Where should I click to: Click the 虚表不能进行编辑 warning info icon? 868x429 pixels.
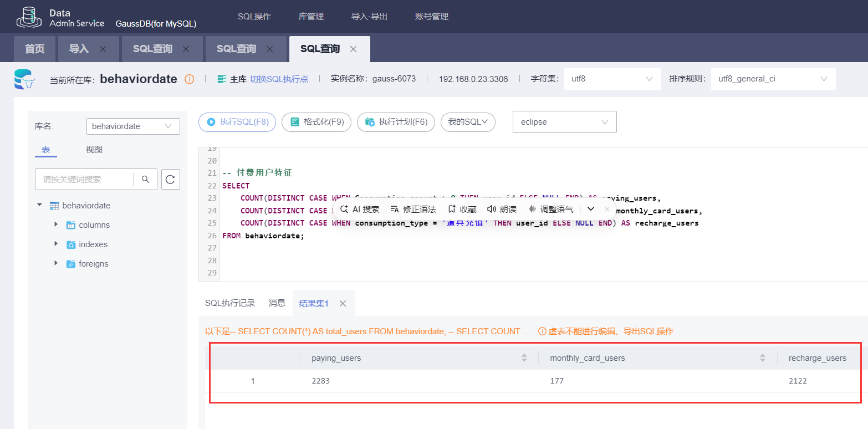coord(543,331)
